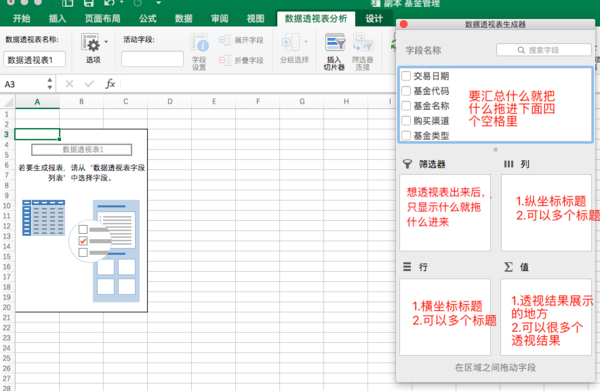Click the 展开字段 expand field icon
The image size is (600, 391).
click(x=224, y=40)
